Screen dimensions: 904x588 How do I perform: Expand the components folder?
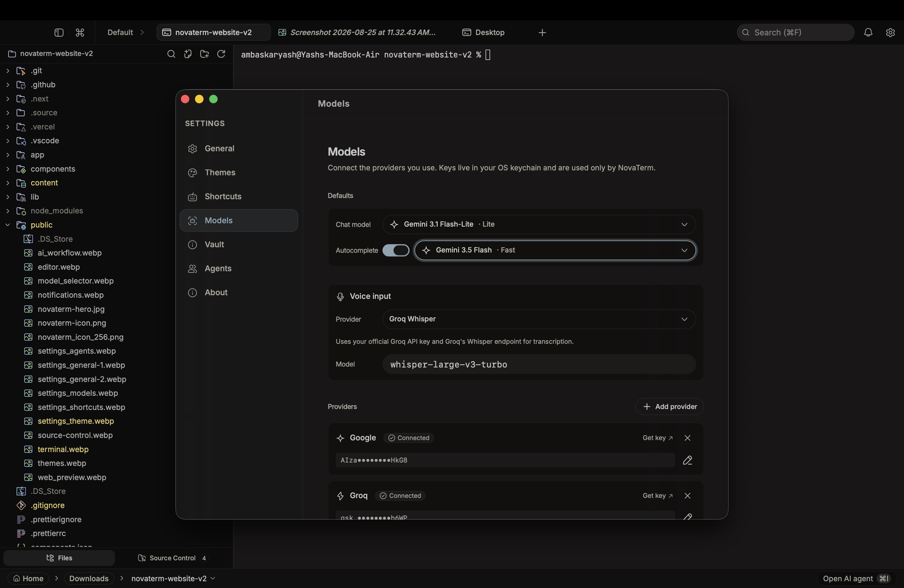[x=8, y=169]
